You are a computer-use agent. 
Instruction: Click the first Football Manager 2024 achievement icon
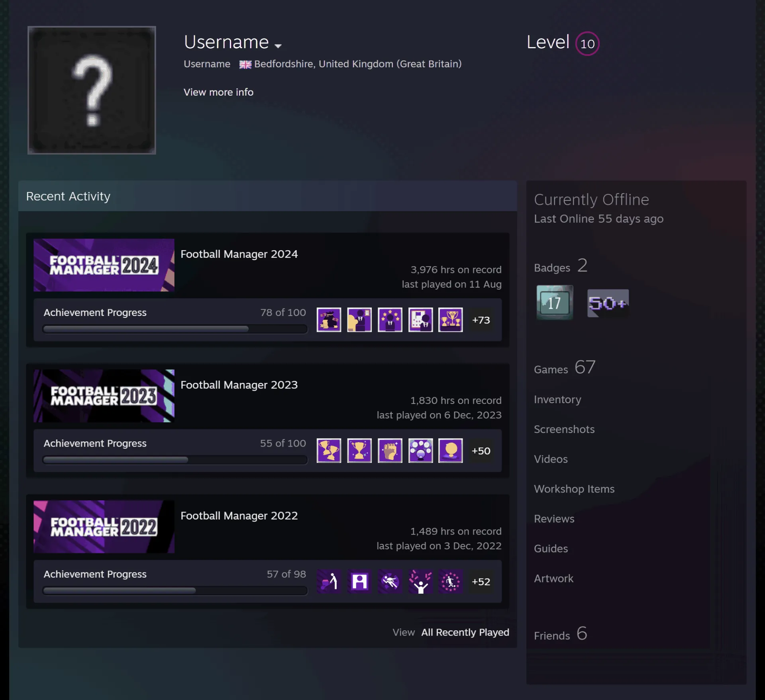click(x=329, y=320)
